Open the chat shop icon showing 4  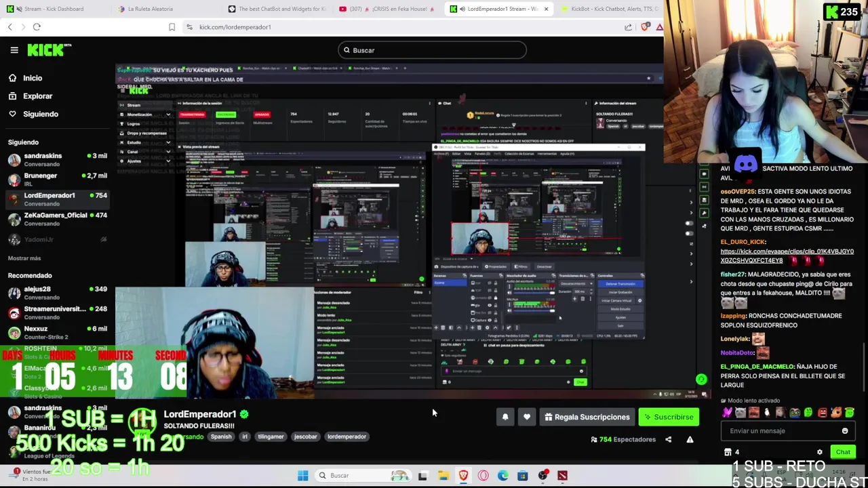(x=732, y=452)
